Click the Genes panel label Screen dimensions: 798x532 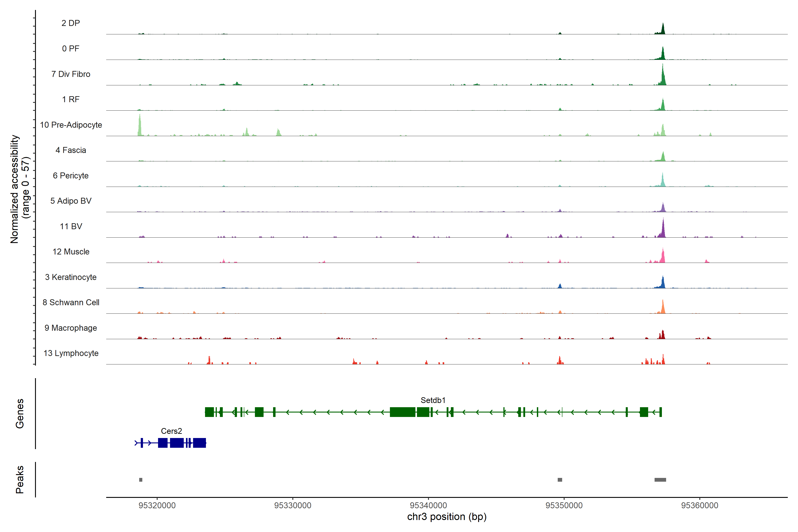20,413
